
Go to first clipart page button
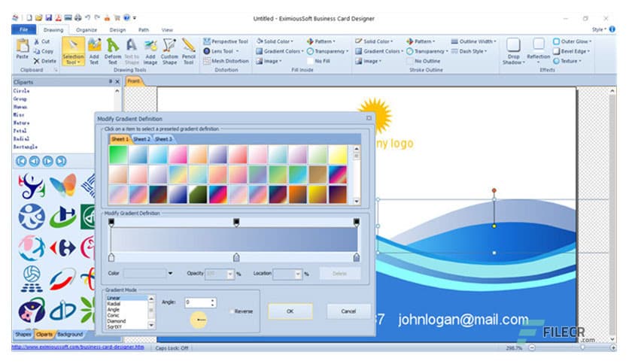pyautogui.click(x=21, y=161)
